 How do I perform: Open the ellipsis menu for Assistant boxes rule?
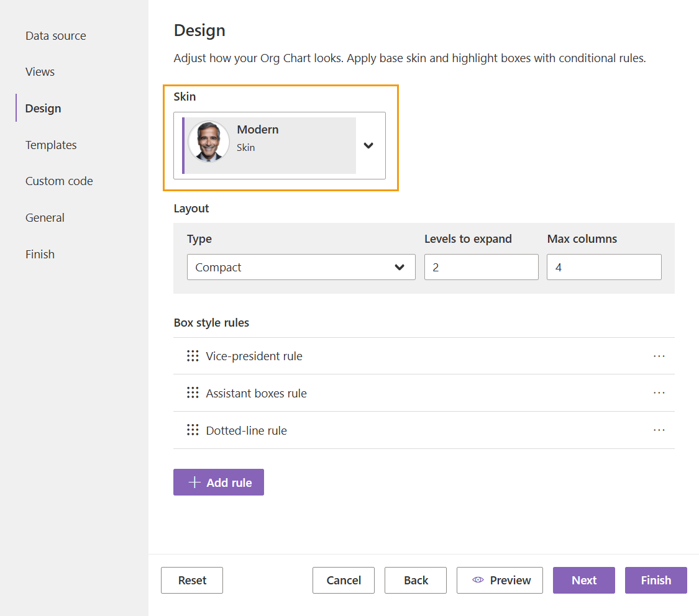click(659, 392)
